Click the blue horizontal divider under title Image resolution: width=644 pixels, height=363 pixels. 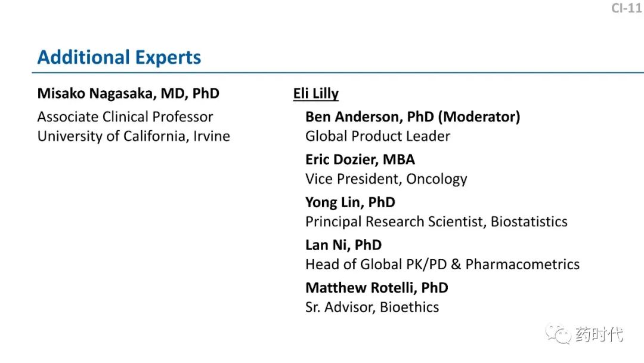coord(338,73)
